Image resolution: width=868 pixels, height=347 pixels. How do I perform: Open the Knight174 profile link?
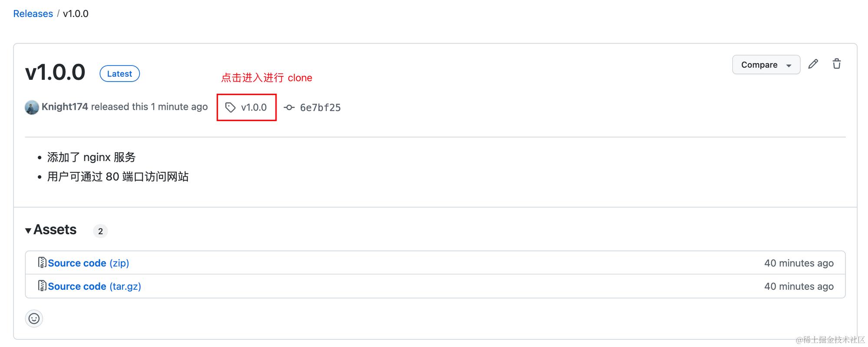[65, 107]
